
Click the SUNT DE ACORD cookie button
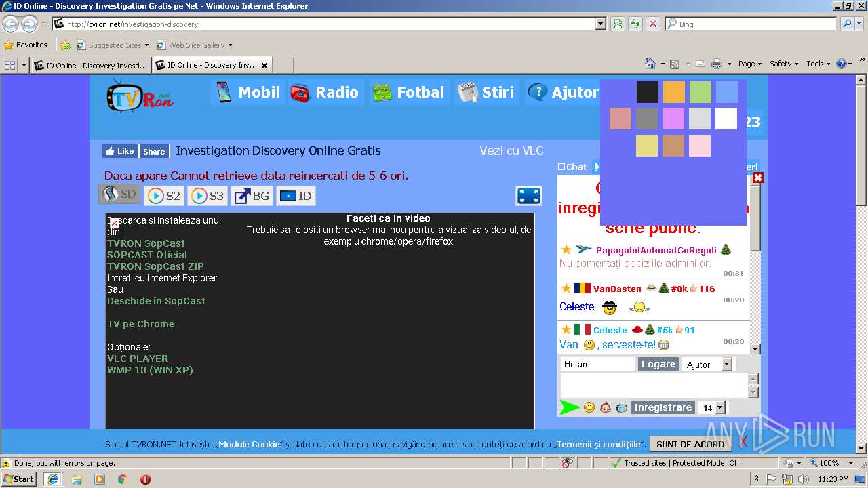(690, 444)
